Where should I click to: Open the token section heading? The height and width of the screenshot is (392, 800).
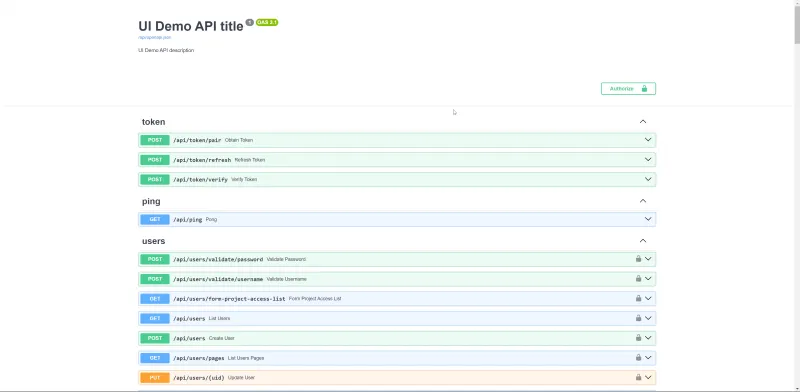(154, 122)
